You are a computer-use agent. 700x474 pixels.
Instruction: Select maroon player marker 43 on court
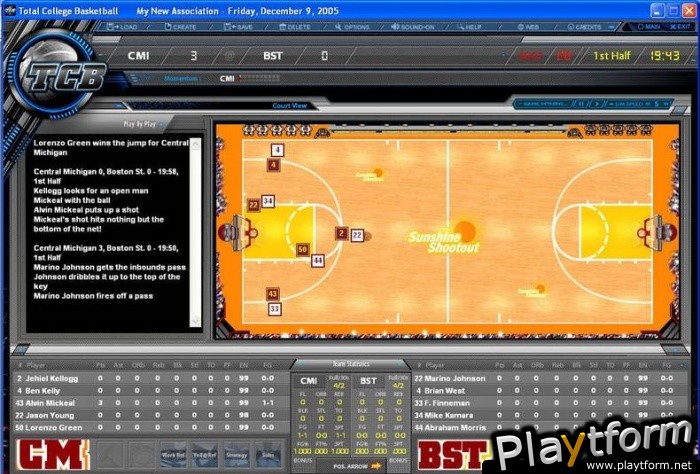(x=272, y=294)
